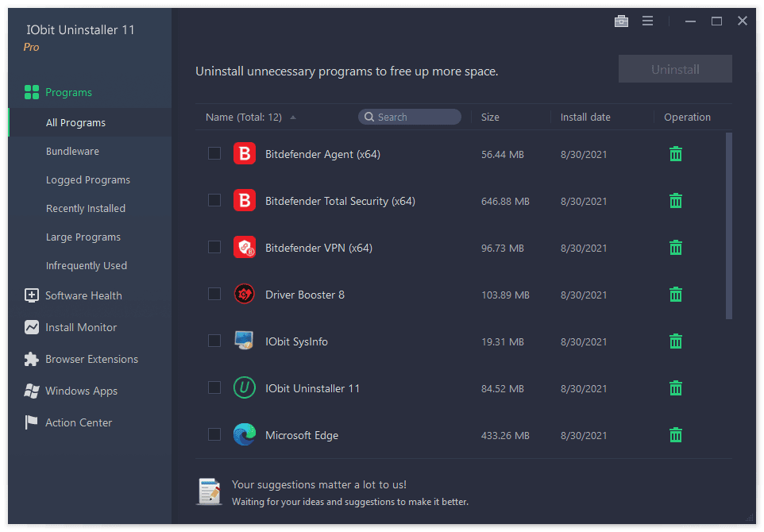Click the Name (Total: 12) column header
Image resolution: width=764 pixels, height=532 pixels.
[x=244, y=118]
